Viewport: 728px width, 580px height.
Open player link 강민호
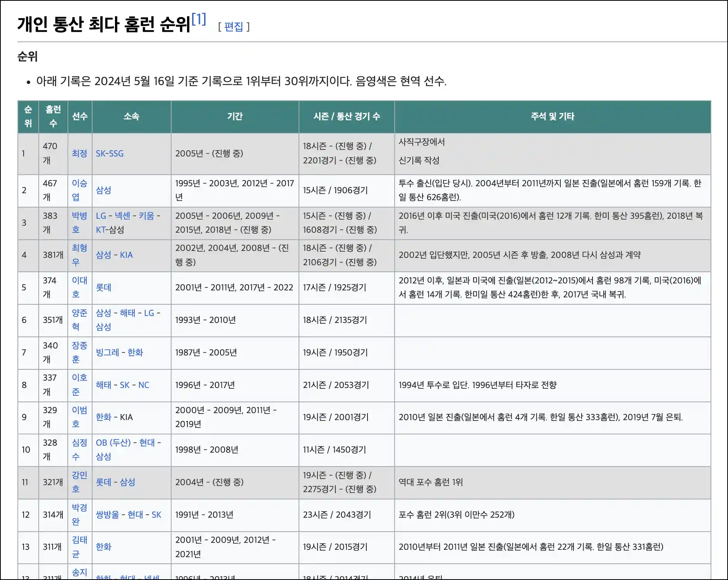(x=79, y=482)
